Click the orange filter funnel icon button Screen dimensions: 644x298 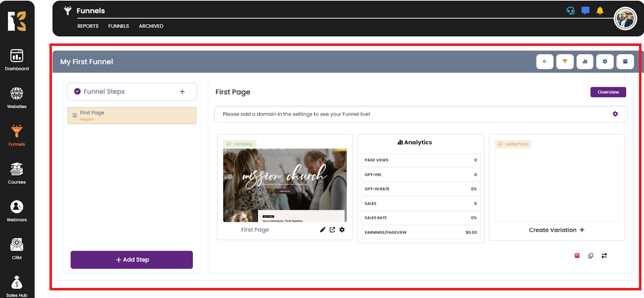coord(565,62)
